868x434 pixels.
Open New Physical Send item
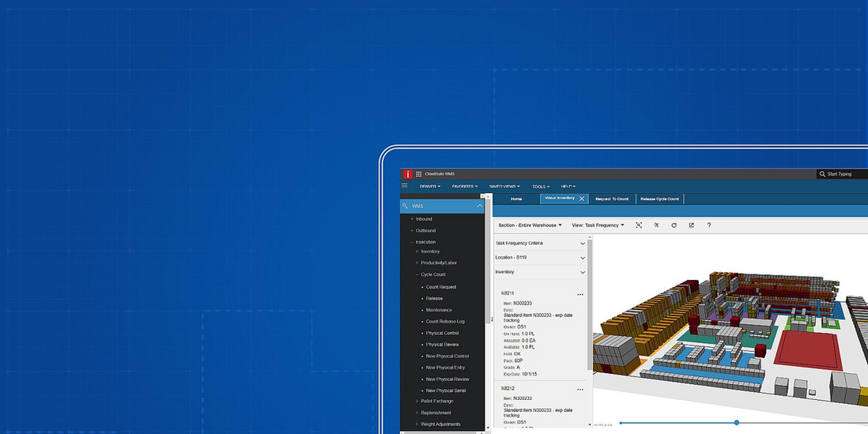pos(446,391)
